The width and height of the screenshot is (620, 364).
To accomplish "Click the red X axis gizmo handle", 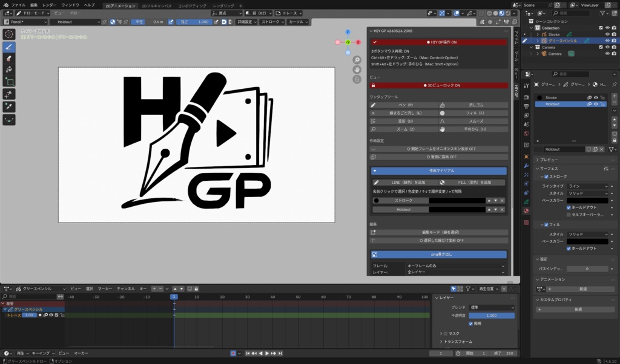I will tap(358, 42).
